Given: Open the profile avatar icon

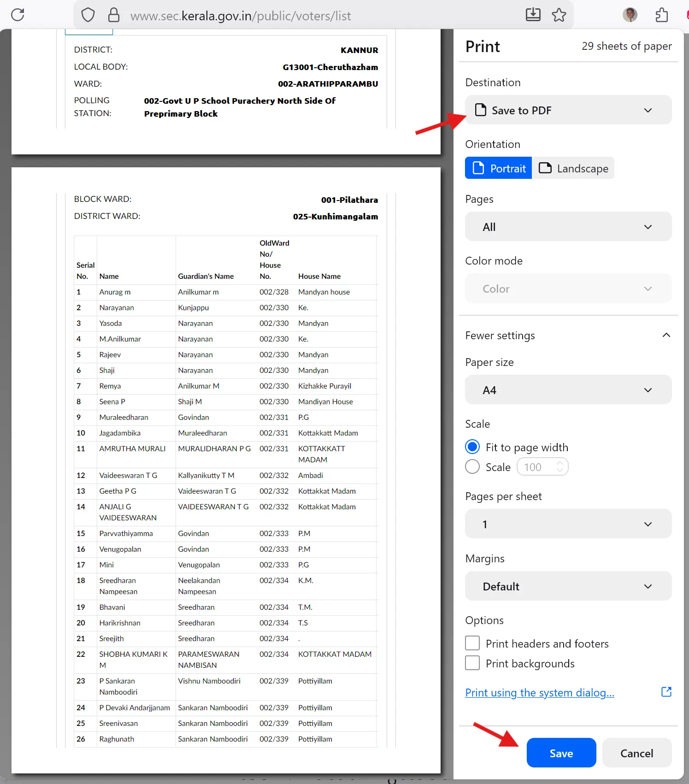Looking at the screenshot, I should coord(630,15).
